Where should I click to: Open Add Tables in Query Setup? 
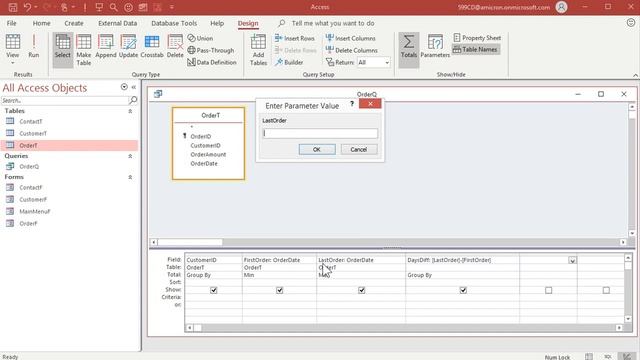(x=258, y=49)
